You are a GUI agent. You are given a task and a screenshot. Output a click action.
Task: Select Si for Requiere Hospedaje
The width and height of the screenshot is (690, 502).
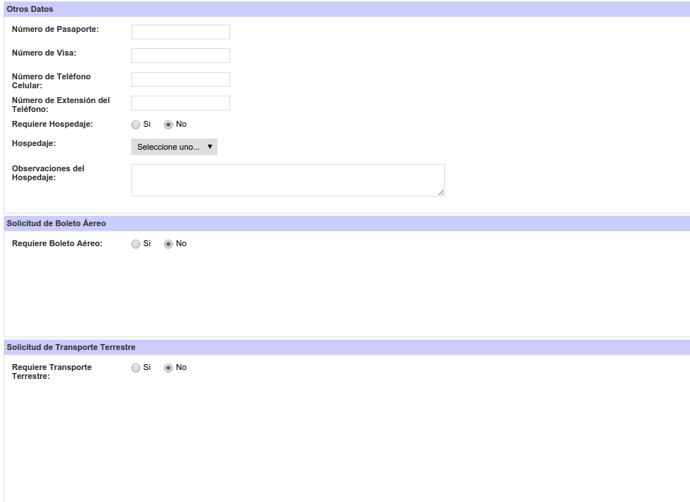click(x=136, y=124)
